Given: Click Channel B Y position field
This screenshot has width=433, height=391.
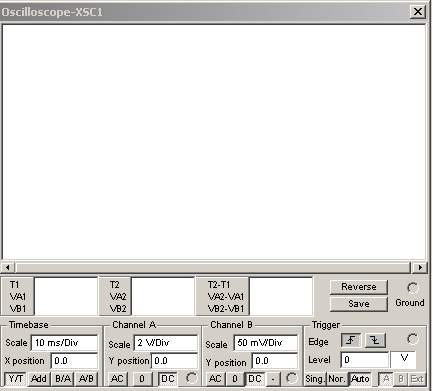Looking at the screenshot, I should pyautogui.click(x=275, y=361).
